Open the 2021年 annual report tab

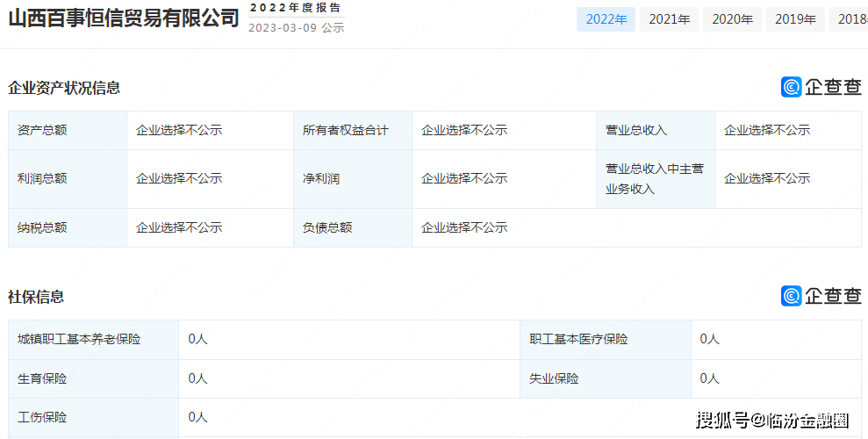(670, 19)
